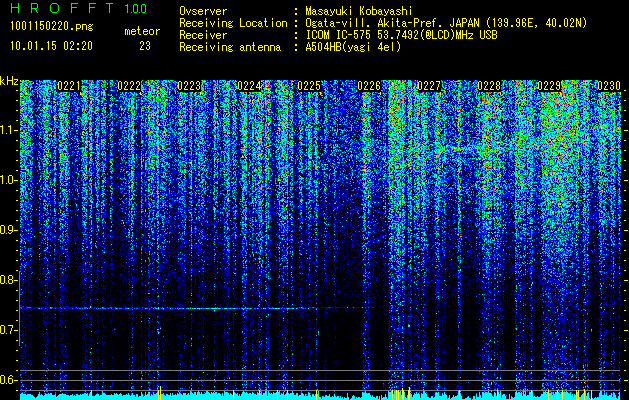Click antenna text A504HB(yagi 4el)
This screenshot has width=629, height=400.
(353, 47)
